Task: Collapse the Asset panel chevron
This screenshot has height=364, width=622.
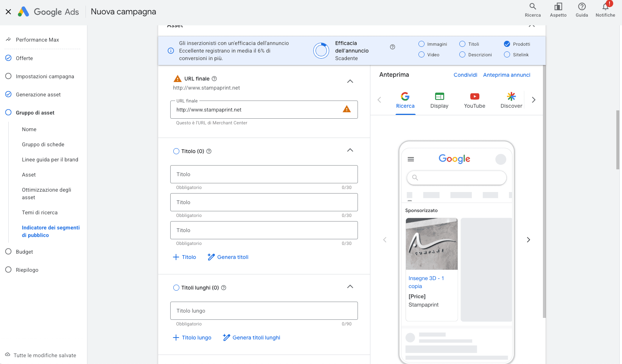Action: pos(532,26)
